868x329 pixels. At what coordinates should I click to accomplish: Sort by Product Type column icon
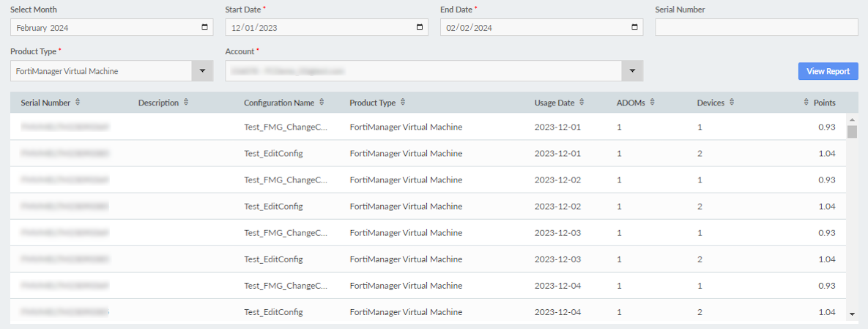point(403,103)
